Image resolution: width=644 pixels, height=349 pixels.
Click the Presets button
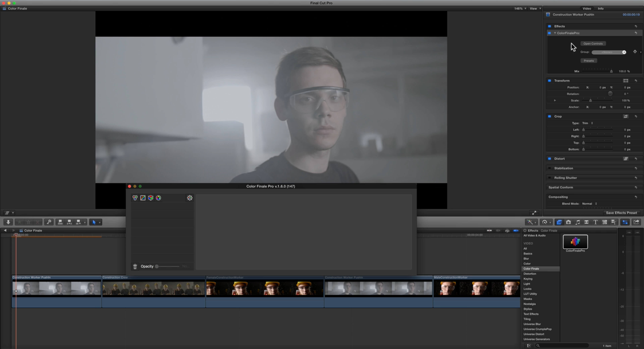[589, 61]
